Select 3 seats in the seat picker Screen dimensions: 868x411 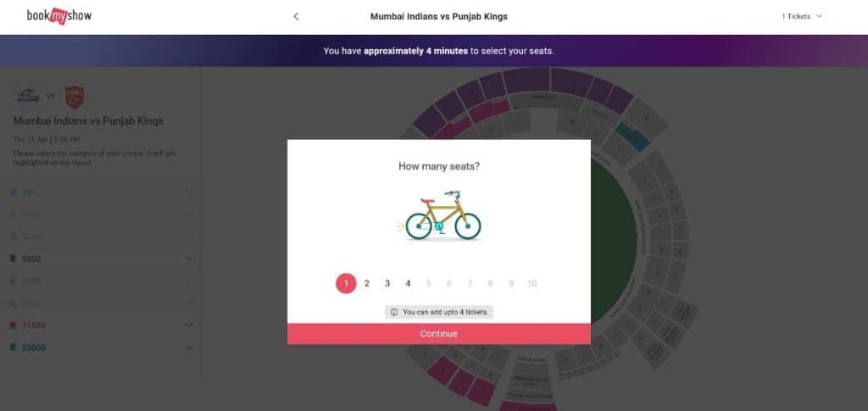tap(387, 284)
